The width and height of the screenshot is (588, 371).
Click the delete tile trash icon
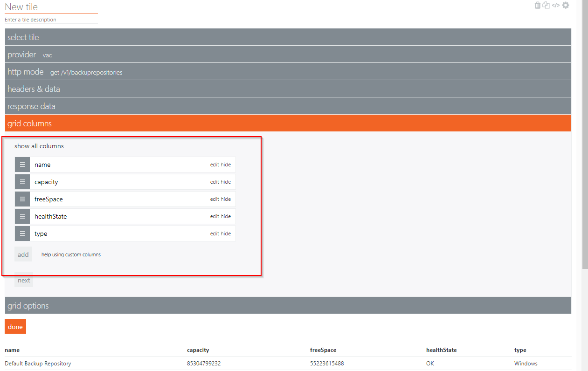(538, 5)
